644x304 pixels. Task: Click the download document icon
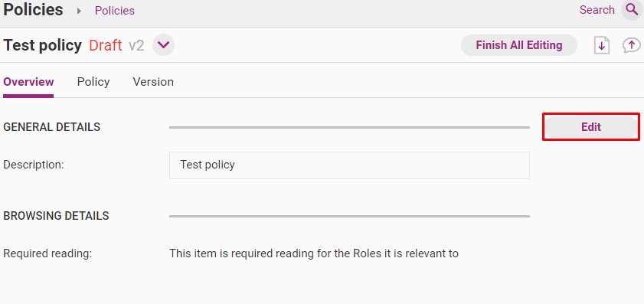(602, 45)
